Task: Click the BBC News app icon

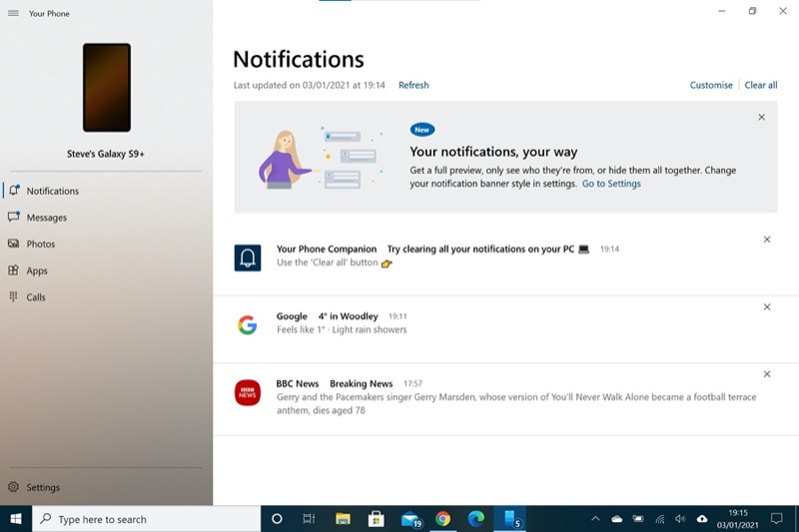Action: tap(247, 392)
